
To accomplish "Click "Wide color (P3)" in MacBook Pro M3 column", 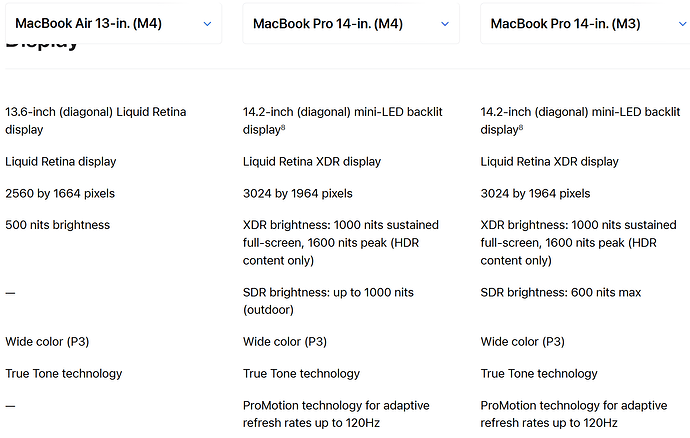I will [523, 342].
